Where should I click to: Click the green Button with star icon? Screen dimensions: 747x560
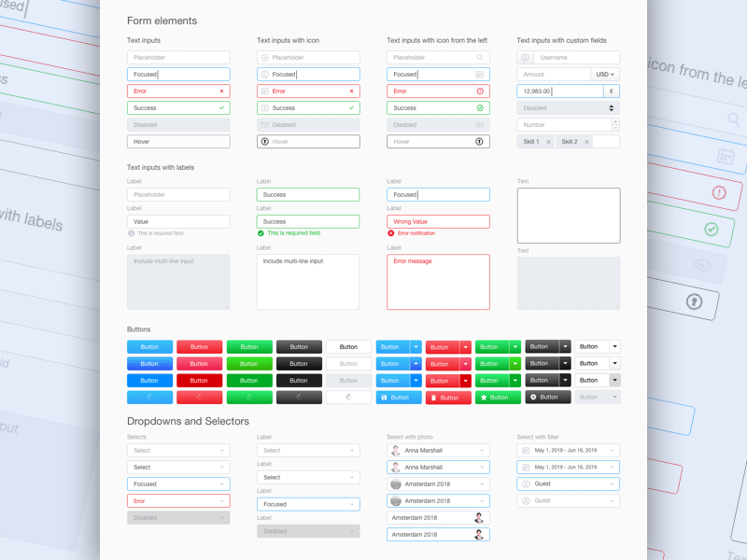point(499,398)
